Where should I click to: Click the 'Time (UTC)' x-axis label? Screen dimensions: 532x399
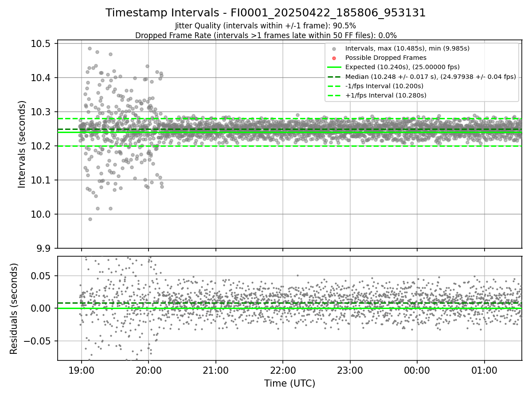click(x=289, y=383)
